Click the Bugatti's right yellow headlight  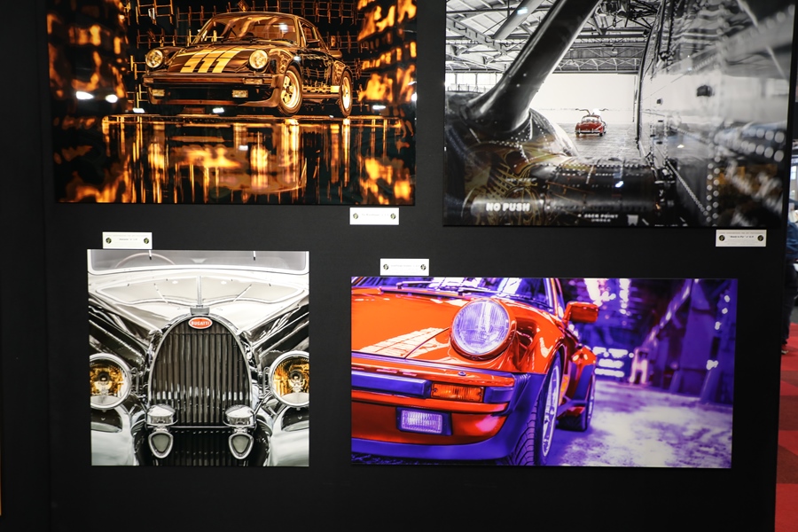289,377
